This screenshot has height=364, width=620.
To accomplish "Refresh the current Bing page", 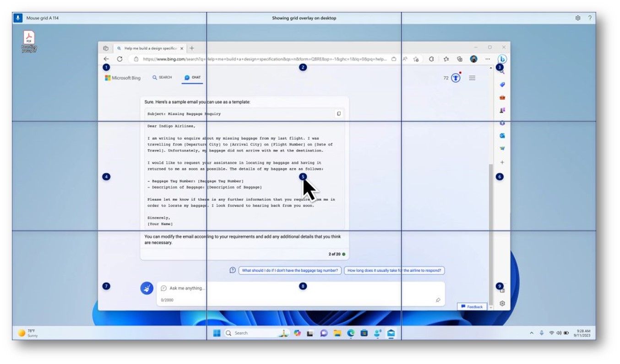I will tap(120, 59).
